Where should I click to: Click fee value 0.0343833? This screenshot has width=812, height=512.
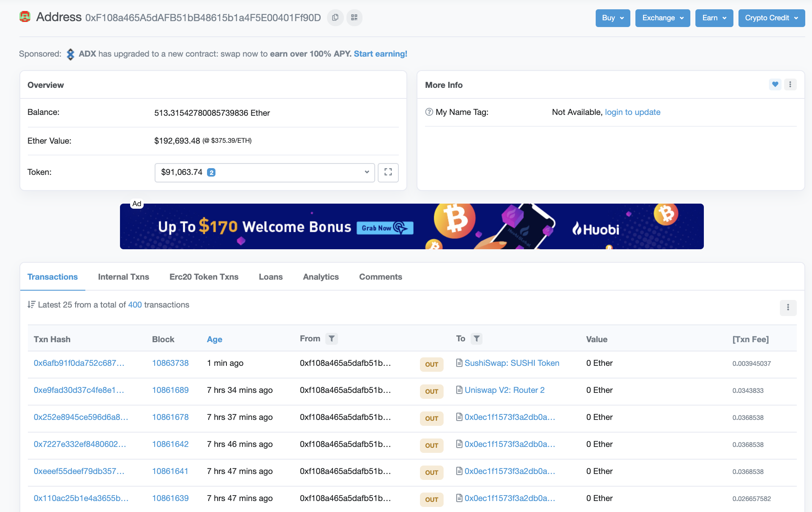coord(748,390)
